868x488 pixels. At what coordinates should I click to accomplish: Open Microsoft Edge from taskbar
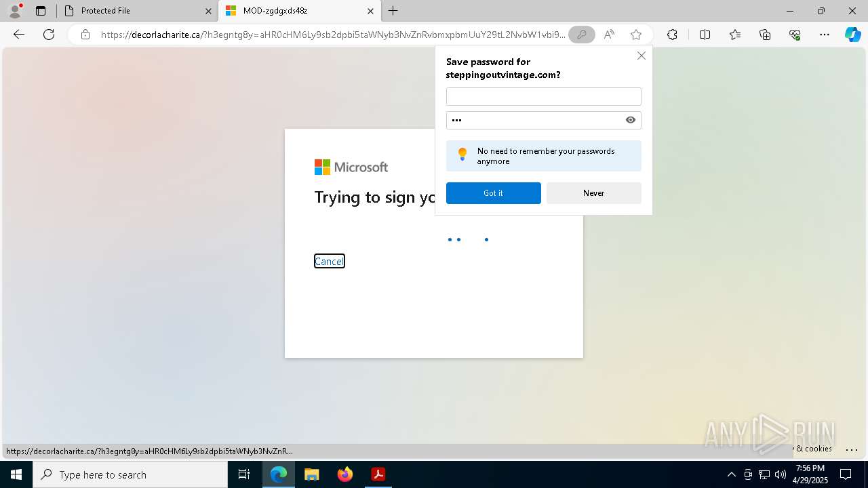tap(279, 474)
